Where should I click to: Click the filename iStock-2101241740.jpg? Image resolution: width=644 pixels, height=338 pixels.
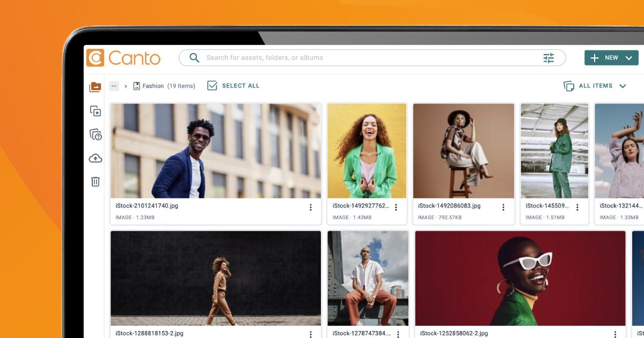point(147,205)
